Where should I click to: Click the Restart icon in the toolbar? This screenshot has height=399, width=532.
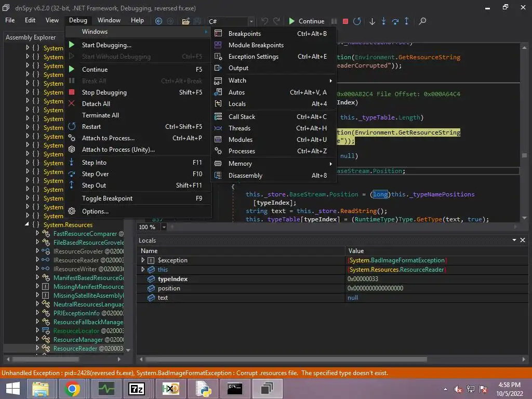pyautogui.click(x=357, y=21)
